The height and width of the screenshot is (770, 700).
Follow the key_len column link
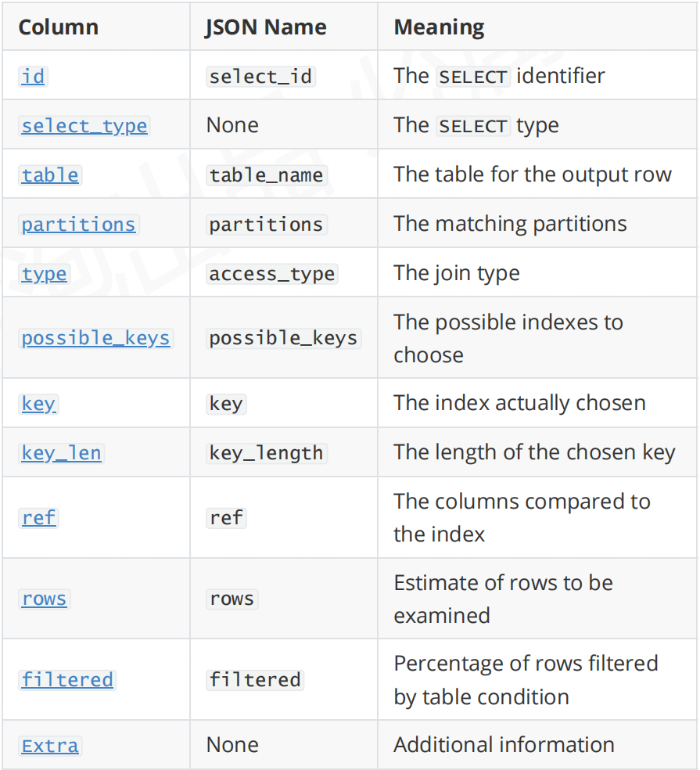coord(61,453)
